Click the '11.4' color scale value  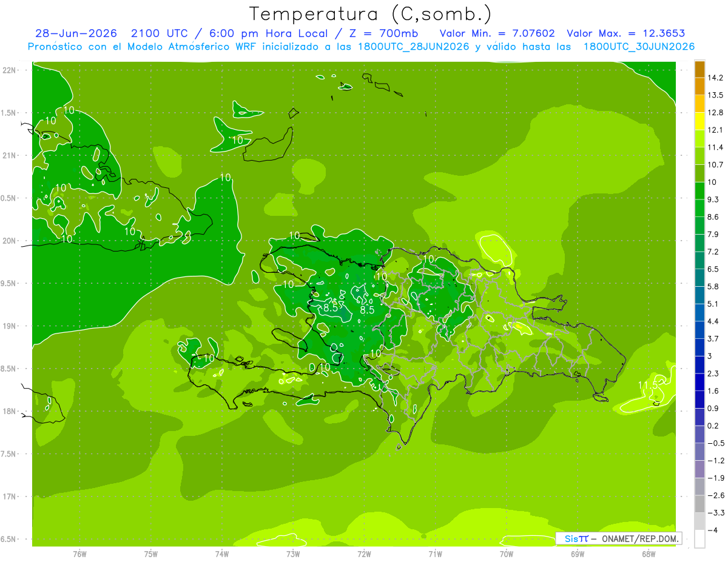[716, 147]
